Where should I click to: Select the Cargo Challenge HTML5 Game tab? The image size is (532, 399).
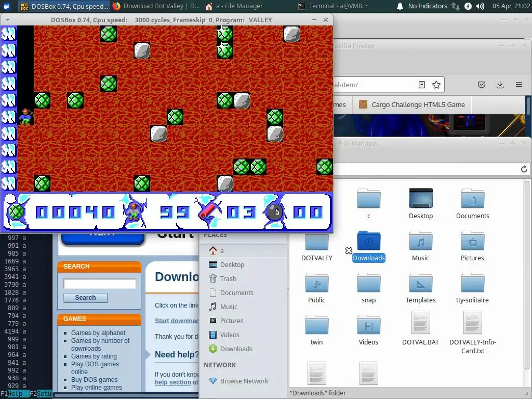click(412, 105)
